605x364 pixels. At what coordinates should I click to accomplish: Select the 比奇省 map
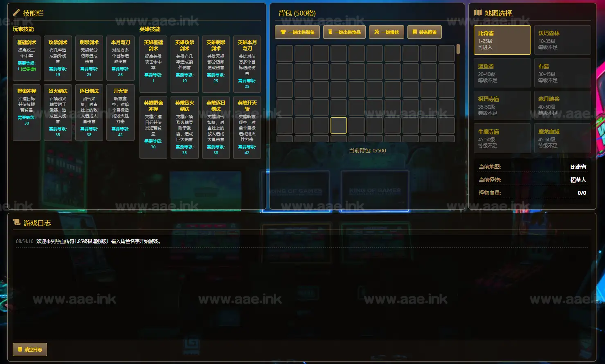point(502,40)
